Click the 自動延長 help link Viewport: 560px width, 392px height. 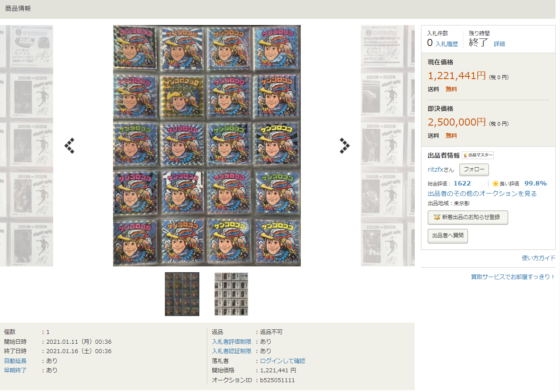click(15, 361)
